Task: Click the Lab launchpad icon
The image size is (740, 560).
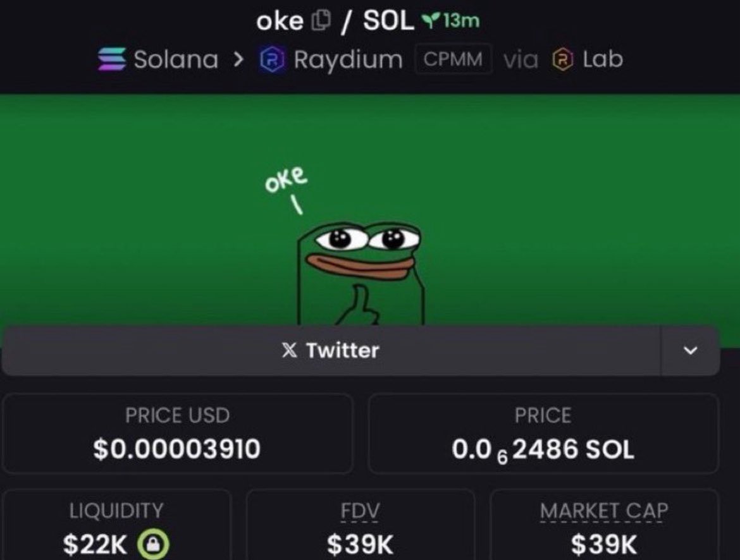Action: click(x=563, y=59)
